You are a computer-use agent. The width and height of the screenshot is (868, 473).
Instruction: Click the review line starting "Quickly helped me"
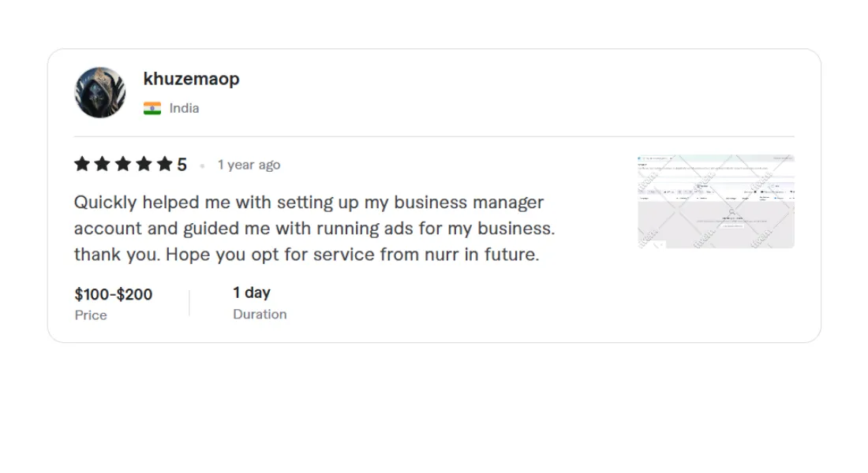(309, 203)
